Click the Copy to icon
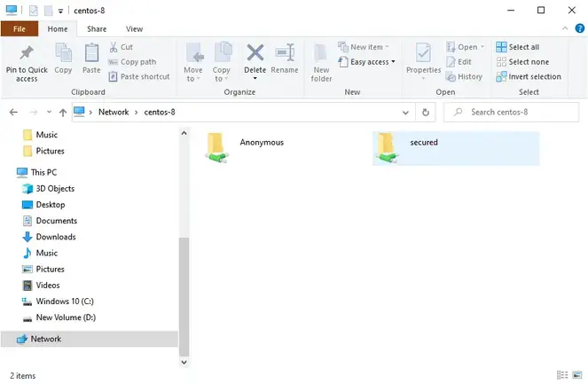Image resolution: width=588 pixels, height=384 pixels. tap(223, 52)
